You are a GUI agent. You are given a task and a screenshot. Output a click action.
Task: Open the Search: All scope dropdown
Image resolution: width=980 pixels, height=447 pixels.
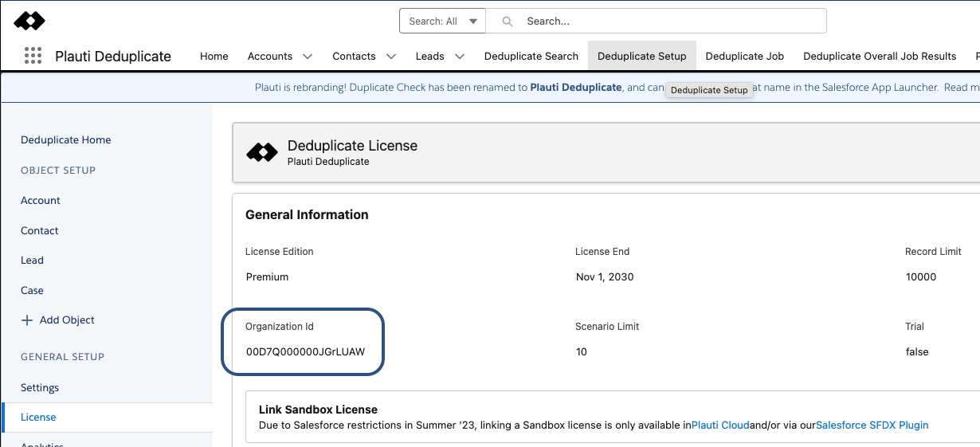[x=442, y=22]
